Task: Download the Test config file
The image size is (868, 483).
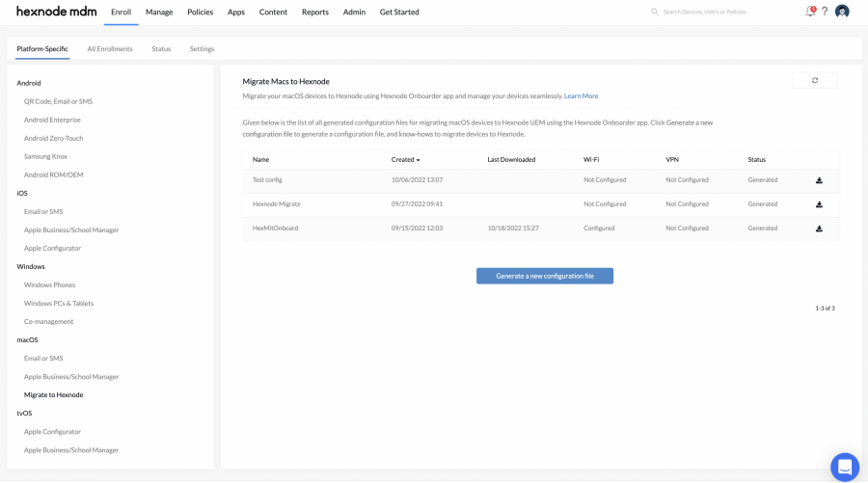Action: pyautogui.click(x=819, y=180)
